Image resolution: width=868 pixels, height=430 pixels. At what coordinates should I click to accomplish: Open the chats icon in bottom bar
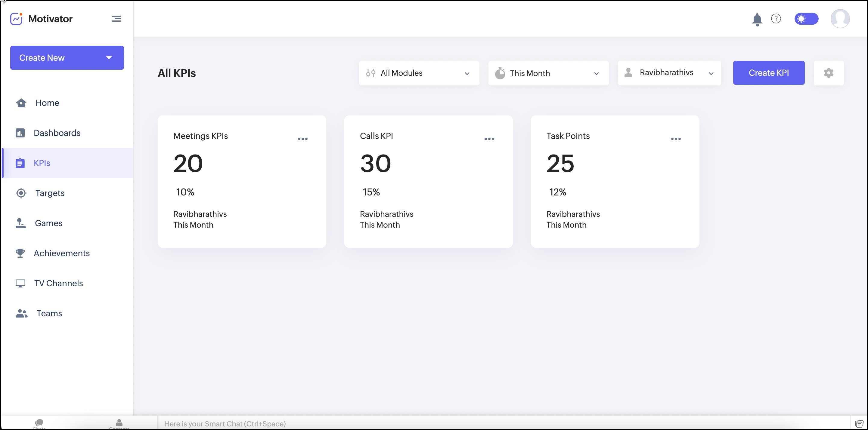tap(39, 423)
